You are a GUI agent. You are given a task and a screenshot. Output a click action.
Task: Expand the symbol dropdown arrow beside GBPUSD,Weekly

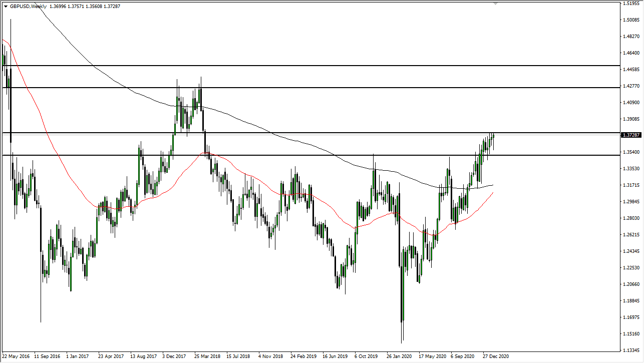(x=6, y=7)
